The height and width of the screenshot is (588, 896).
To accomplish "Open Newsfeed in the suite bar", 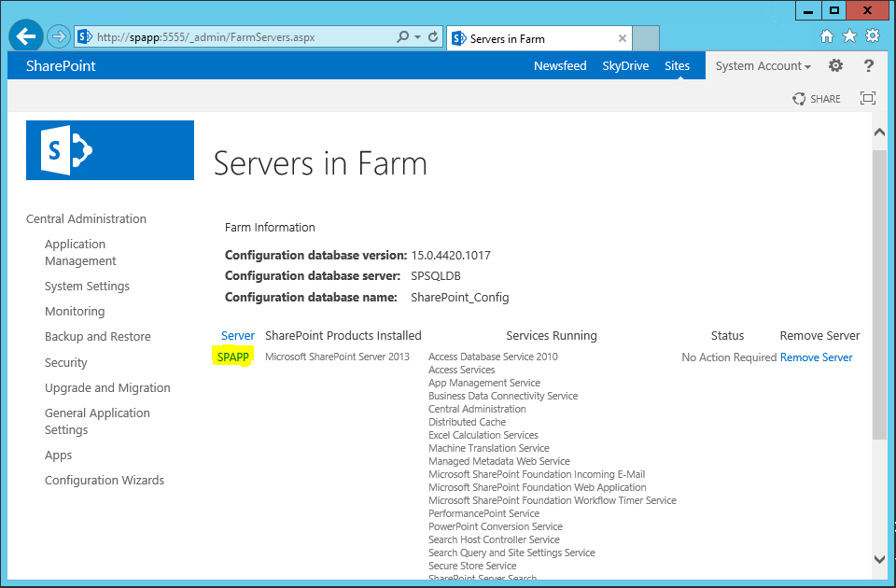I will 560,65.
